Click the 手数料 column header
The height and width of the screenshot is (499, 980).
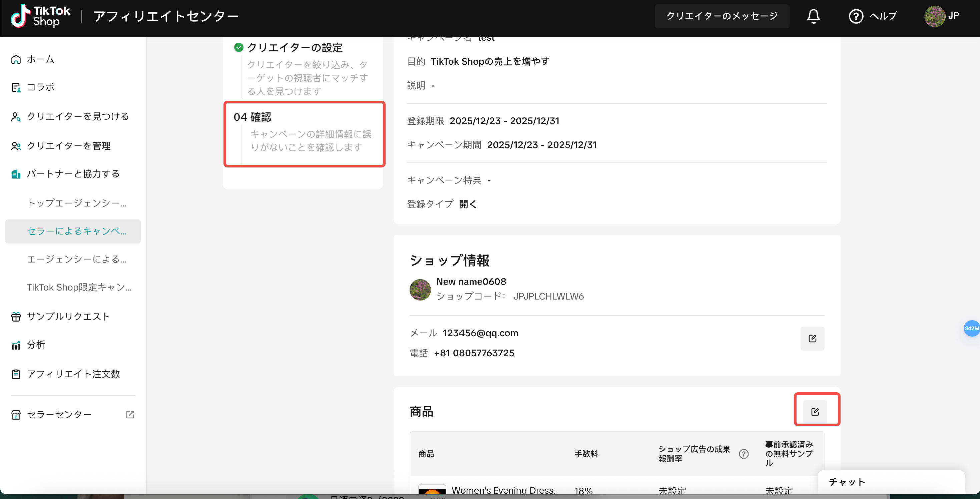[x=586, y=454]
